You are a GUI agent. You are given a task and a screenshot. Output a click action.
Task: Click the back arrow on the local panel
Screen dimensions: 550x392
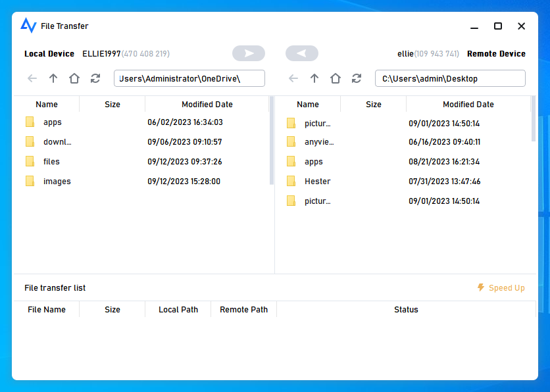click(x=32, y=78)
